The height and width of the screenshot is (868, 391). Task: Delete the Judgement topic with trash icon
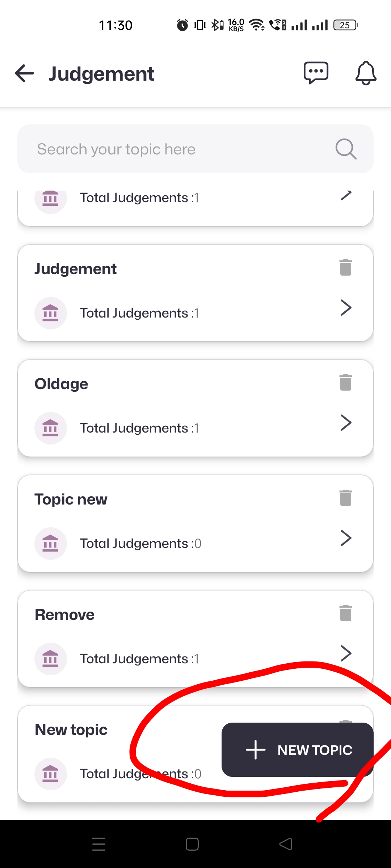(x=346, y=268)
